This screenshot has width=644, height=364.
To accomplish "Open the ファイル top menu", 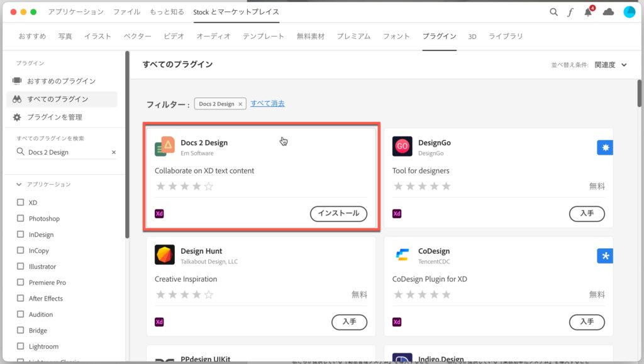I will point(126,12).
